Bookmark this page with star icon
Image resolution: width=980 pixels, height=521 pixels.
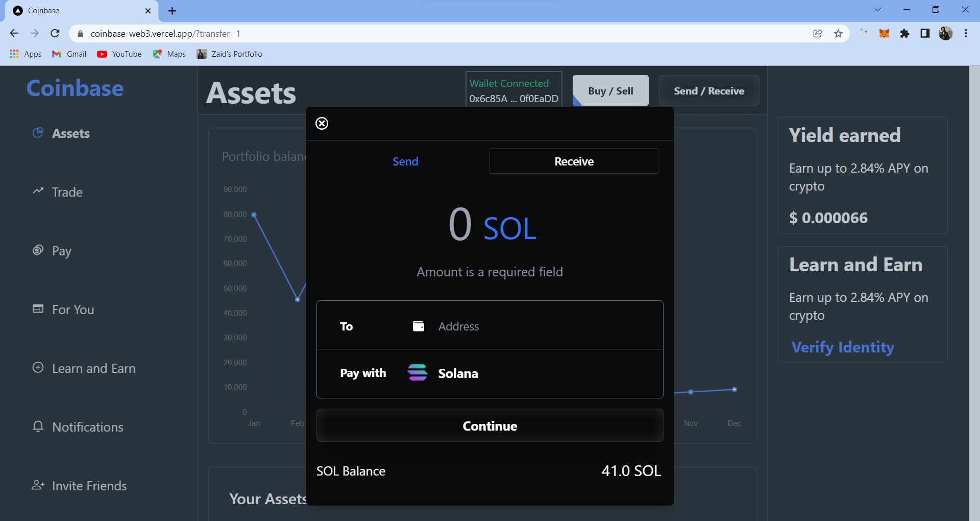click(x=838, y=34)
